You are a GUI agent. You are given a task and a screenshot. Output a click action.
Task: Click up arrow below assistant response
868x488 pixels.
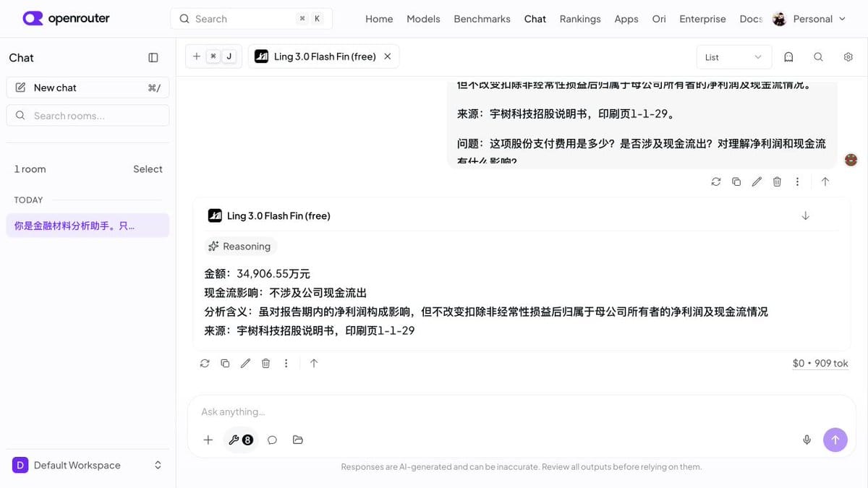[314, 364]
